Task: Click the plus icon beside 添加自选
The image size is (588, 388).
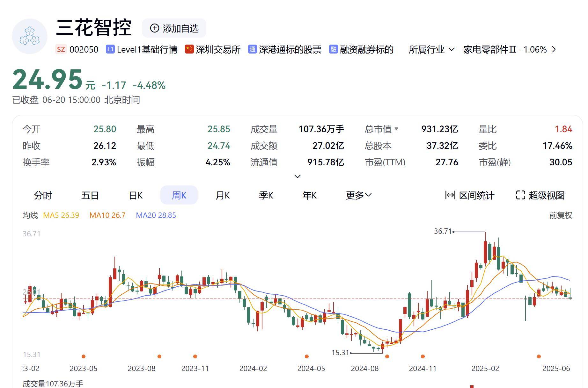Action: (x=154, y=28)
